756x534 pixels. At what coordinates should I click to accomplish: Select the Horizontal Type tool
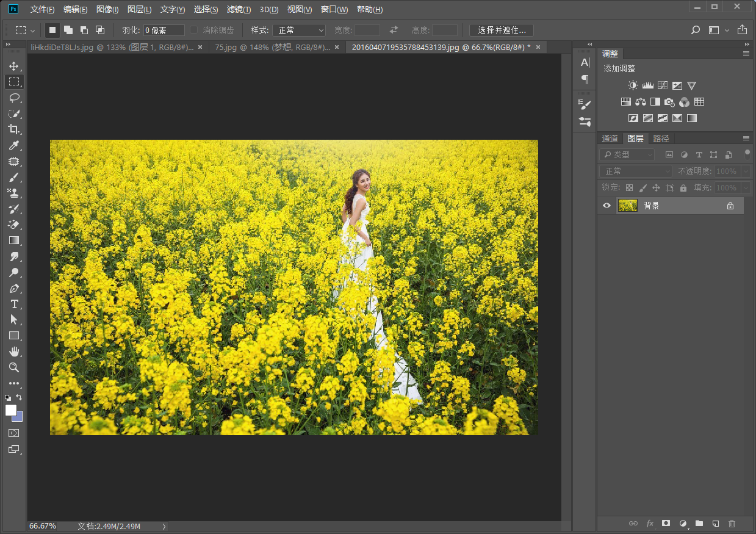[13, 304]
